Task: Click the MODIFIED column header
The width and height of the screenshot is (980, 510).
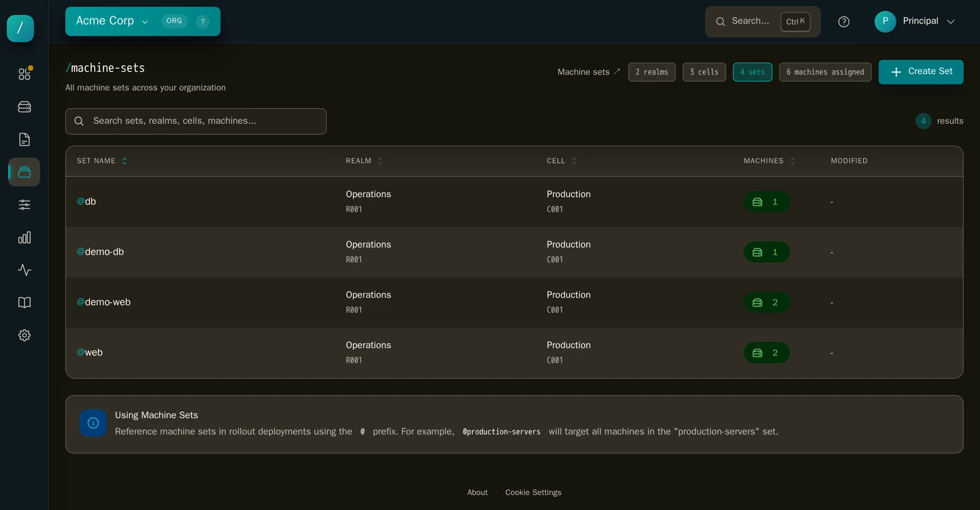Action: [x=849, y=161]
